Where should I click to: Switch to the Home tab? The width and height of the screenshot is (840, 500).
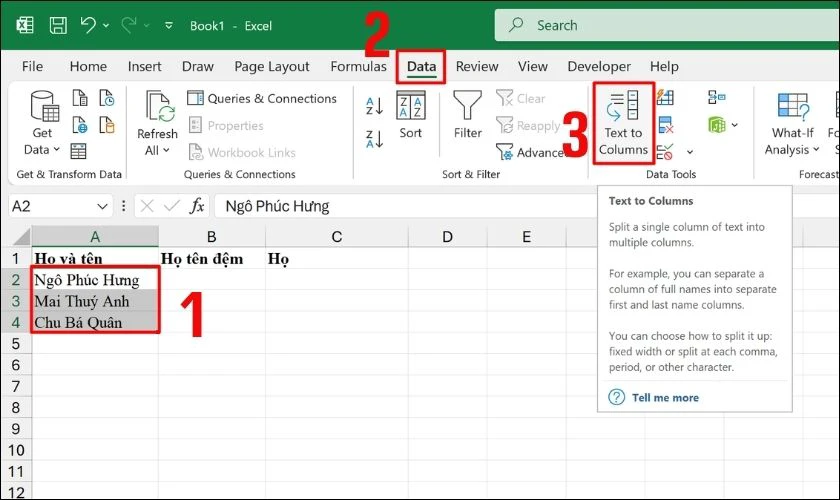tap(88, 66)
